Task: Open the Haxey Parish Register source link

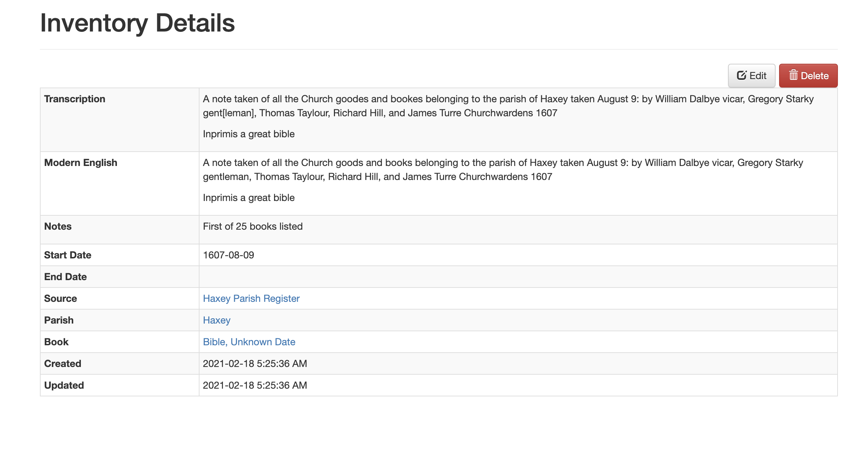Action: (251, 298)
